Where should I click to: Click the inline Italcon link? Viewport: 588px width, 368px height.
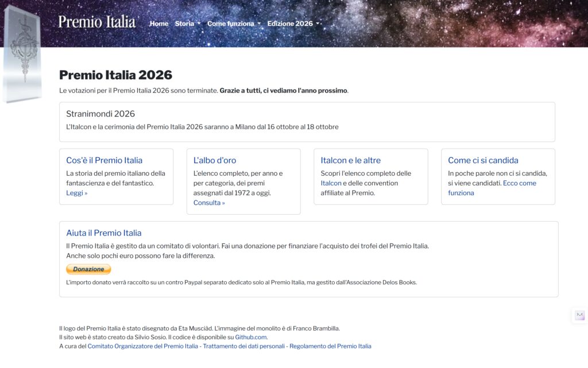tap(331, 183)
